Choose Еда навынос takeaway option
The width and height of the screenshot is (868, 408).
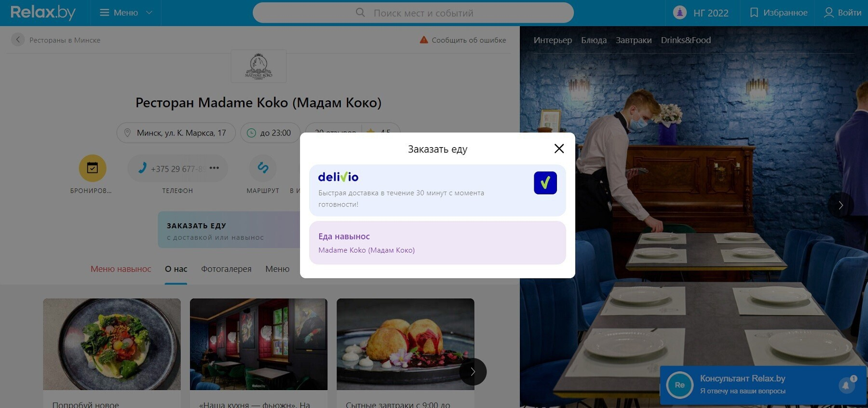point(437,243)
